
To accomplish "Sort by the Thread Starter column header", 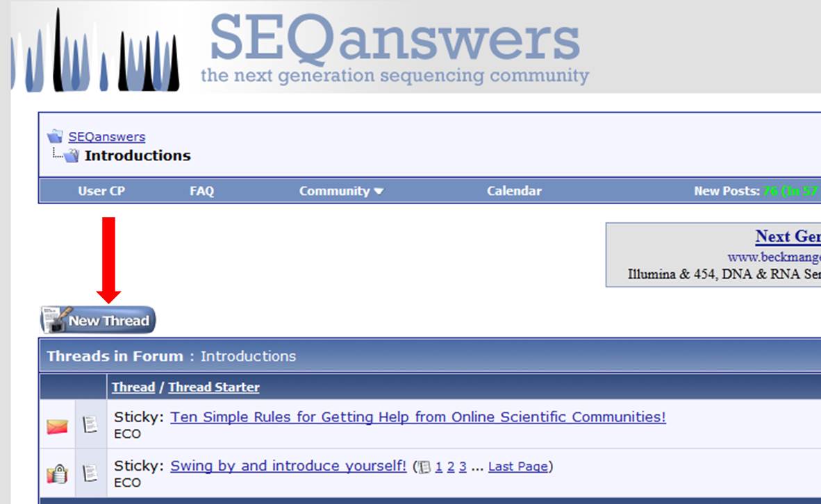I will click(214, 387).
